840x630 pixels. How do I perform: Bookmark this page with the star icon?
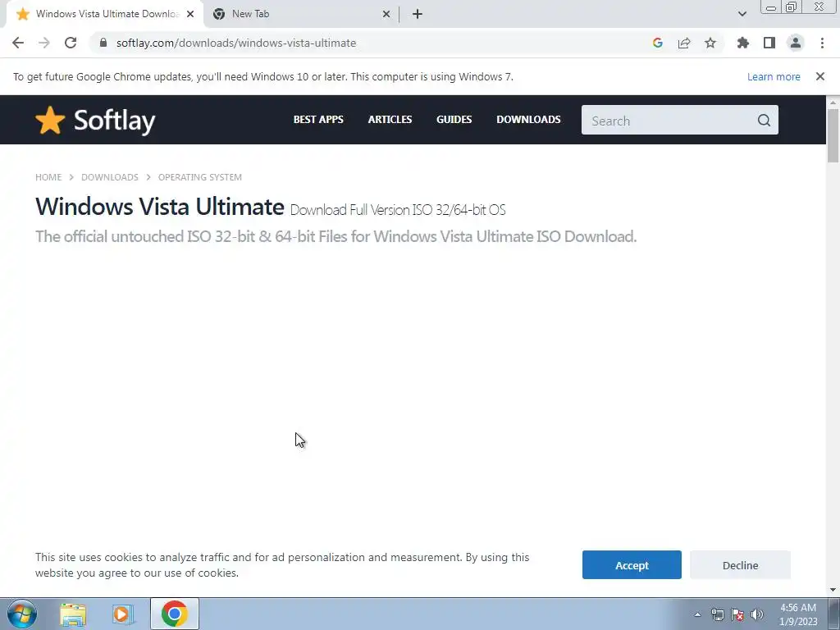click(x=710, y=43)
